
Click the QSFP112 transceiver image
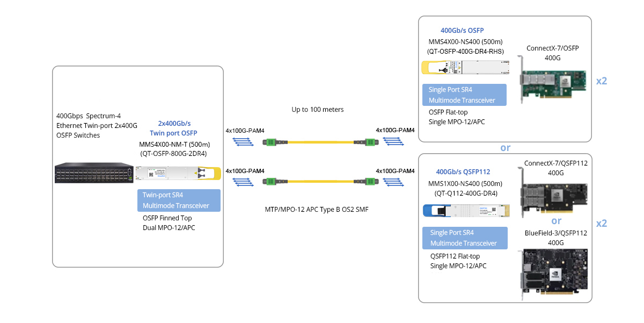point(465,210)
